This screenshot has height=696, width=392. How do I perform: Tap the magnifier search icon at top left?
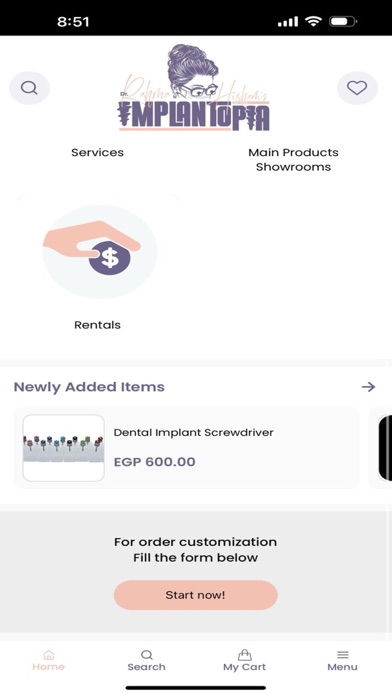tap(29, 88)
